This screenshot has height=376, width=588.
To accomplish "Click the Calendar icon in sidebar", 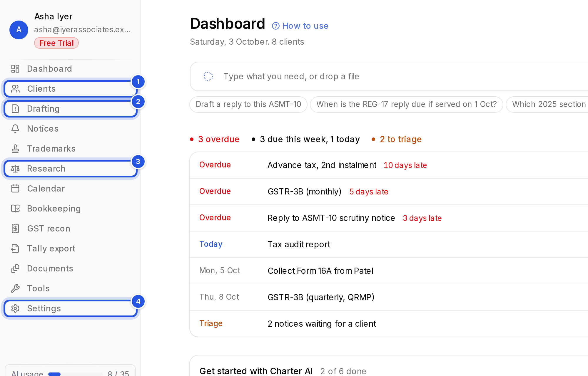I will click(x=15, y=189).
